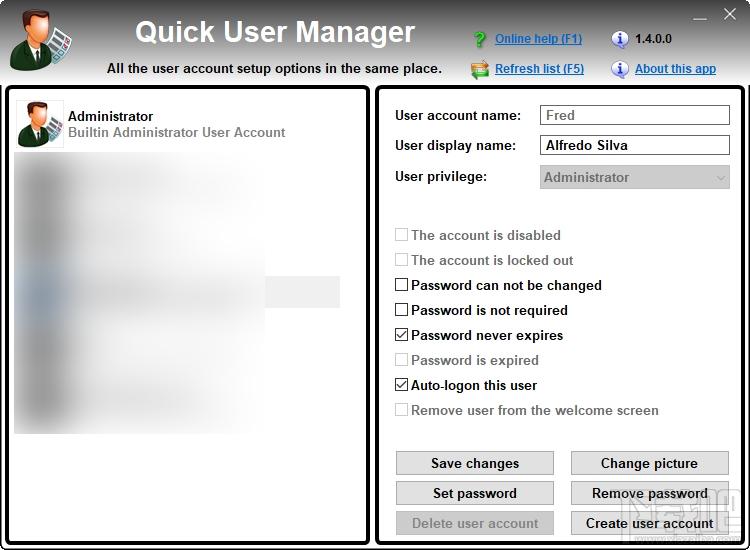
Task: Minimize the Quick User Manager window
Action: point(700,18)
